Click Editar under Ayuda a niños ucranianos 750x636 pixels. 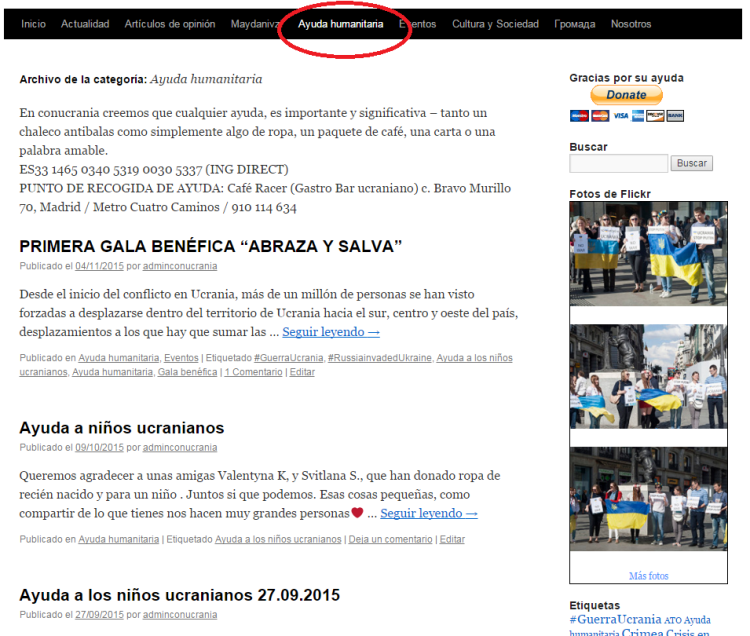pos(452,539)
